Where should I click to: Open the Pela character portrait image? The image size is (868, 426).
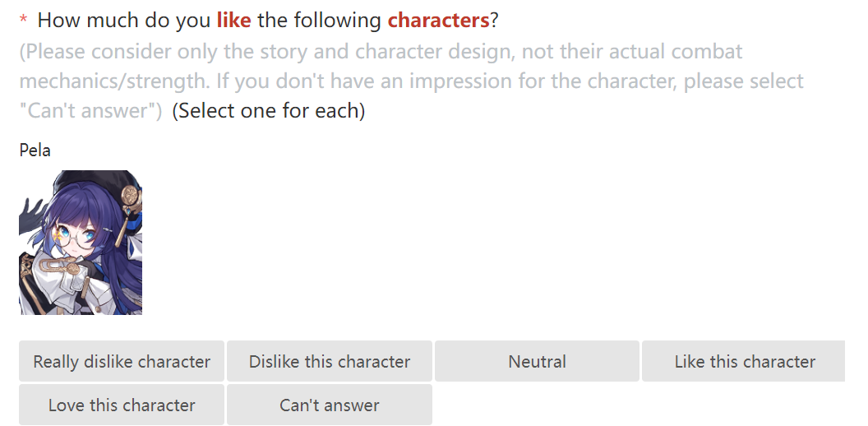81,243
